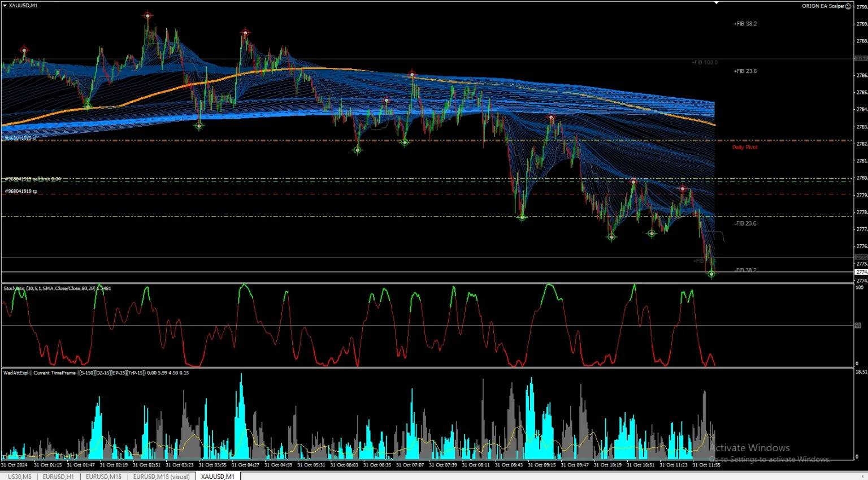Click the 31 Oct 11:55 time axis label

pos(706,465)
